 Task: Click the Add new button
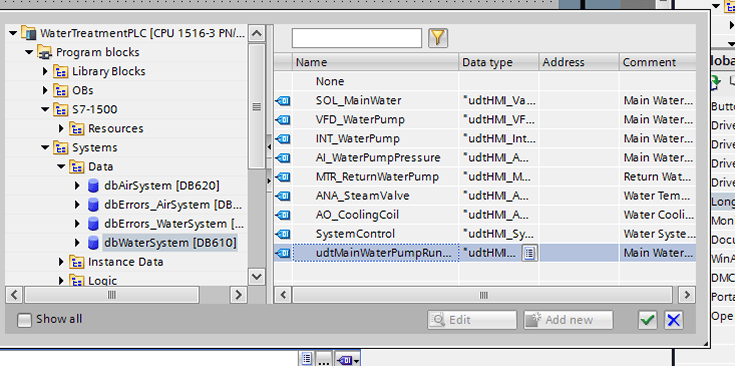point(569,320)
